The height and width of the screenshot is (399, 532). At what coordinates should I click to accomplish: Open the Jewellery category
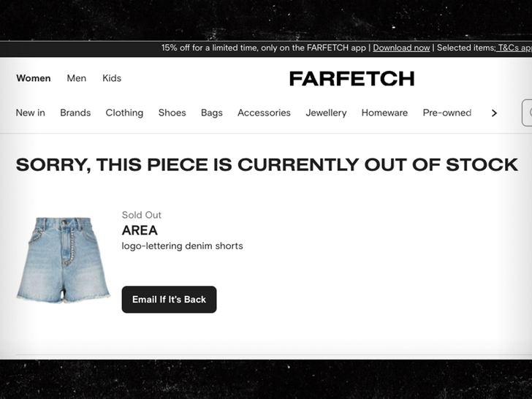(326, 113)
